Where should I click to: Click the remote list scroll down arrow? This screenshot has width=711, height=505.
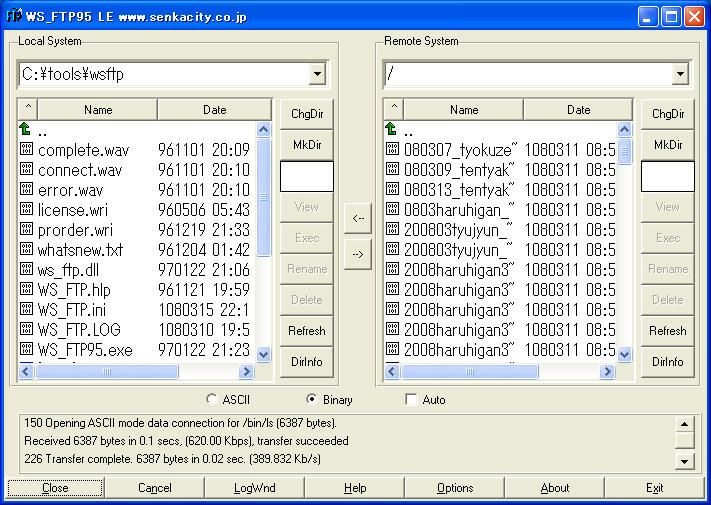pyautogui.click(x=624, y=354)
